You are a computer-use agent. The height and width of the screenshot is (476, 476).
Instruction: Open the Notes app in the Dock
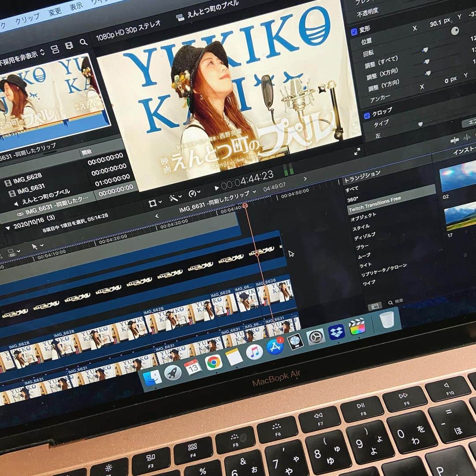[x=234, y=357]
